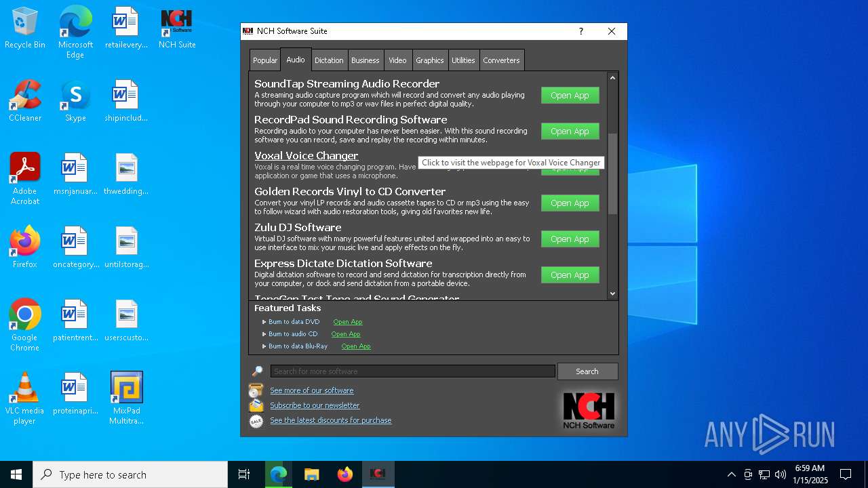Screen dimensions: 868x488
Task: Click the 'Search for more software' field
Action: click(x=412, y=371)
